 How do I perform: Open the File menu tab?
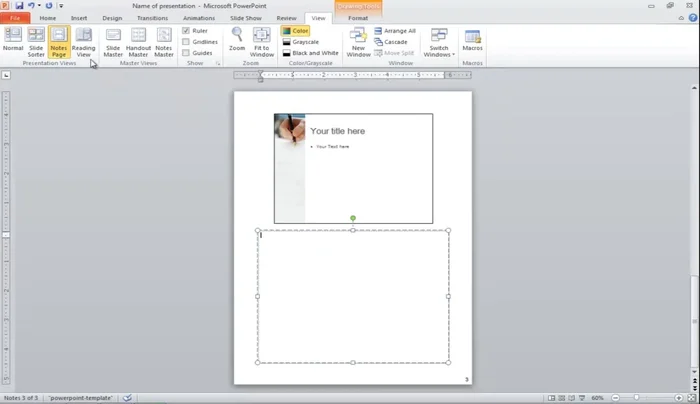[16, 18]
